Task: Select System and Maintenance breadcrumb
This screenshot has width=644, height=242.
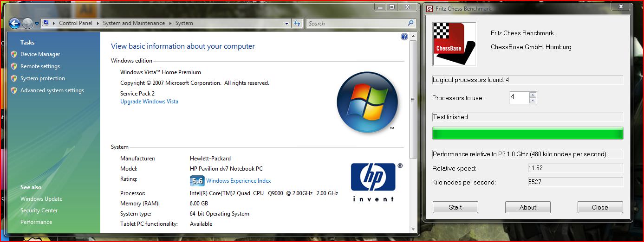Action: click(x=134, y=23)
